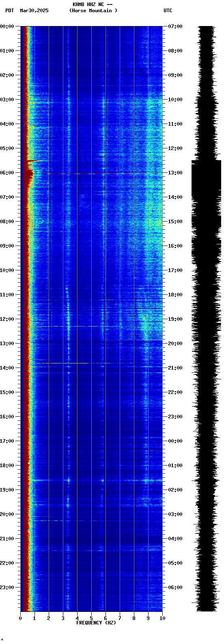Viewport: 224px width, 644px height.
Task: Click the bright horizontal streak in the spectrogram just after 12:00 PDT
Action: coord(77,326)
